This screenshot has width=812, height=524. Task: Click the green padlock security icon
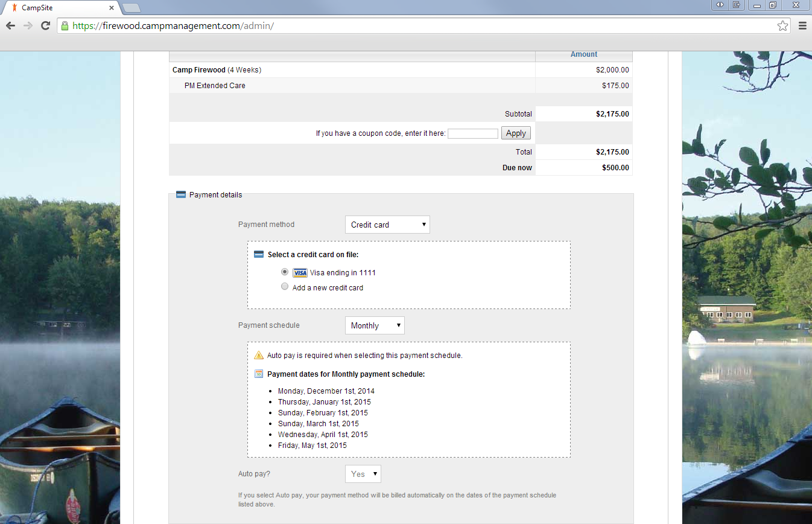65,26
